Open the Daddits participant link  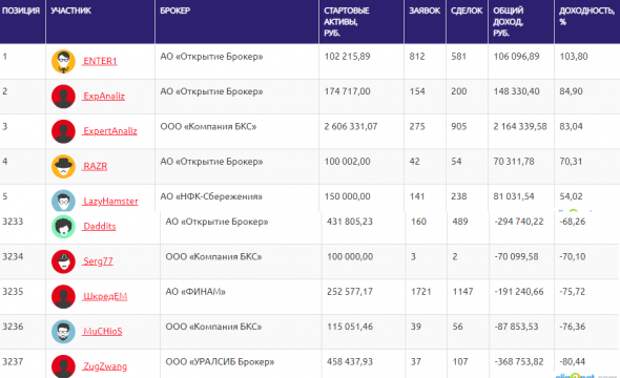tap(99, 226)
